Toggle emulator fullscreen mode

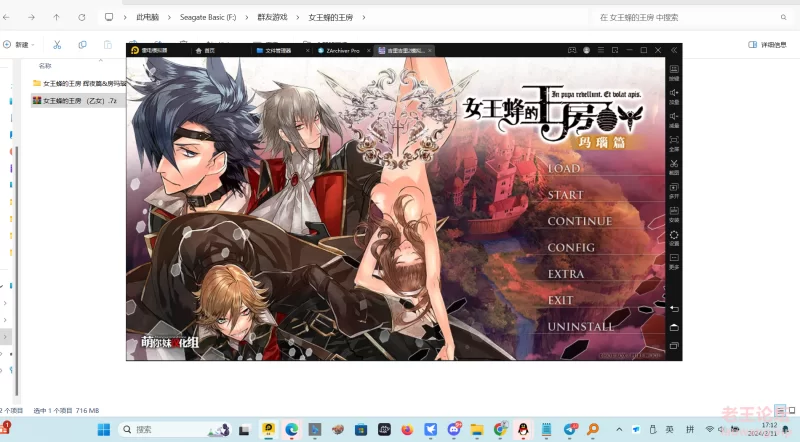coord(674,142)
